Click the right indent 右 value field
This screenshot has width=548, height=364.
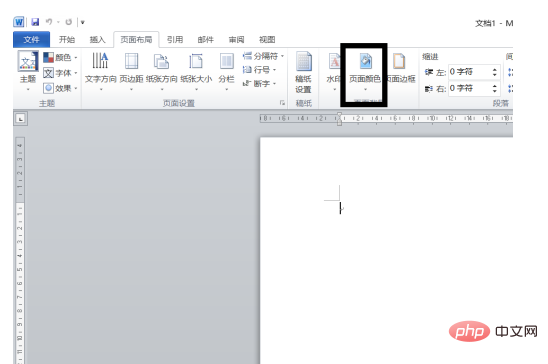click(x=469, y=88)
